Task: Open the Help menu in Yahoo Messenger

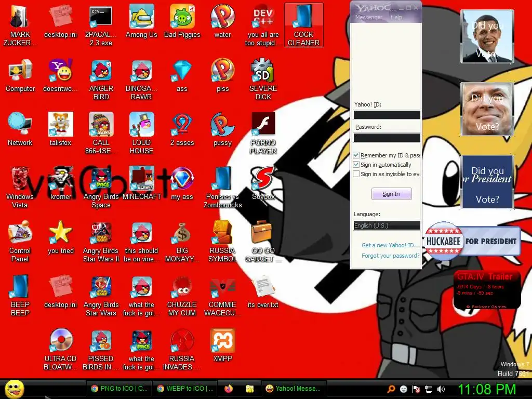Action: point(396,17)
